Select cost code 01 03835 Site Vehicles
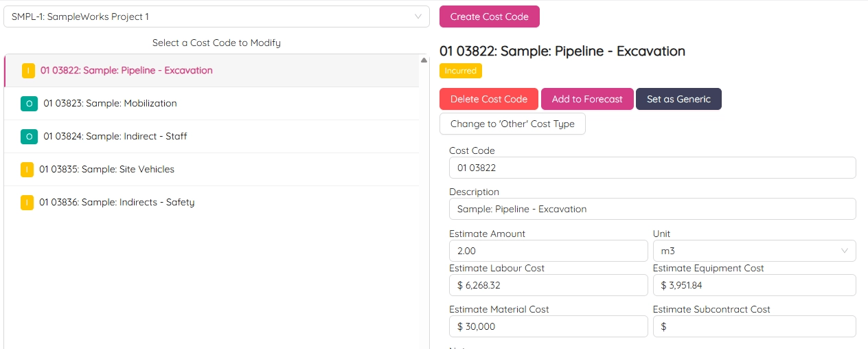The height and width of the screenshot is (349, 868). [212, 170]
